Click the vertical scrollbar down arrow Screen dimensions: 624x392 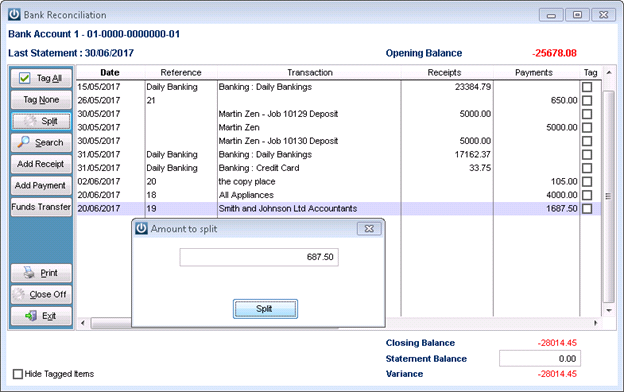pyautogui.click(x=609, y=310)
